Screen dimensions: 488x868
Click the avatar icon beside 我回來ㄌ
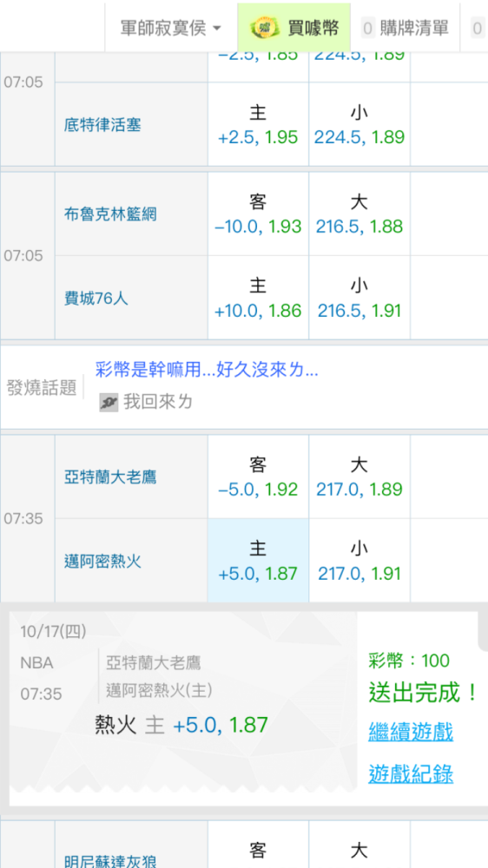(109, 403)
